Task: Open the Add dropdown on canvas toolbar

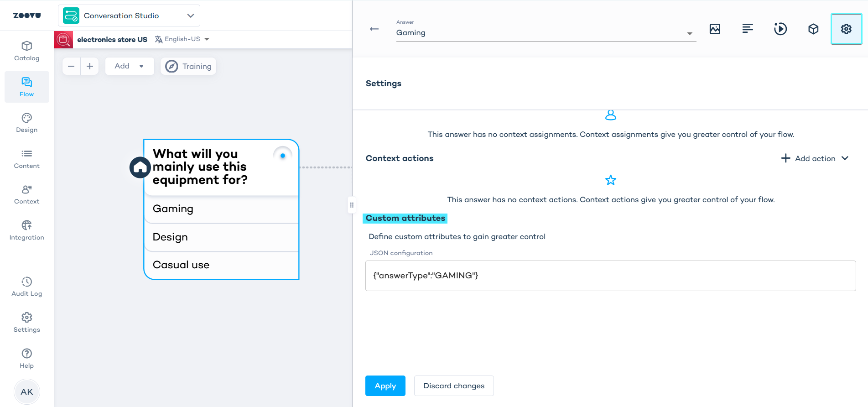Action: click(129, 66)
